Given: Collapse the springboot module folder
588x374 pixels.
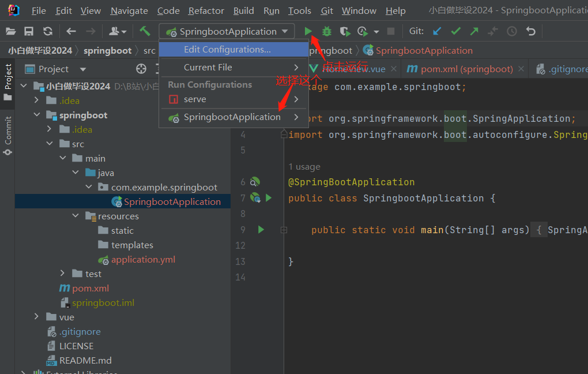Looking at the screenshot, I should [x=37, y=114].
